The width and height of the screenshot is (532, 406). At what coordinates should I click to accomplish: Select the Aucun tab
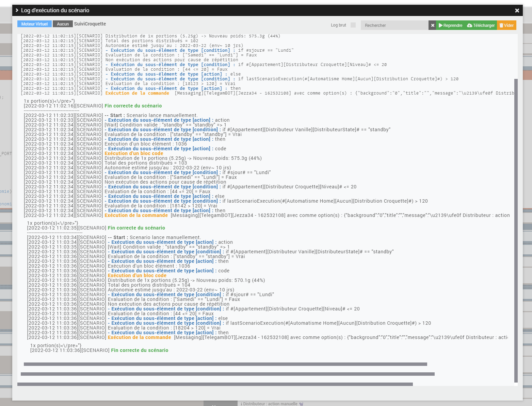click(x=63, y=24)
